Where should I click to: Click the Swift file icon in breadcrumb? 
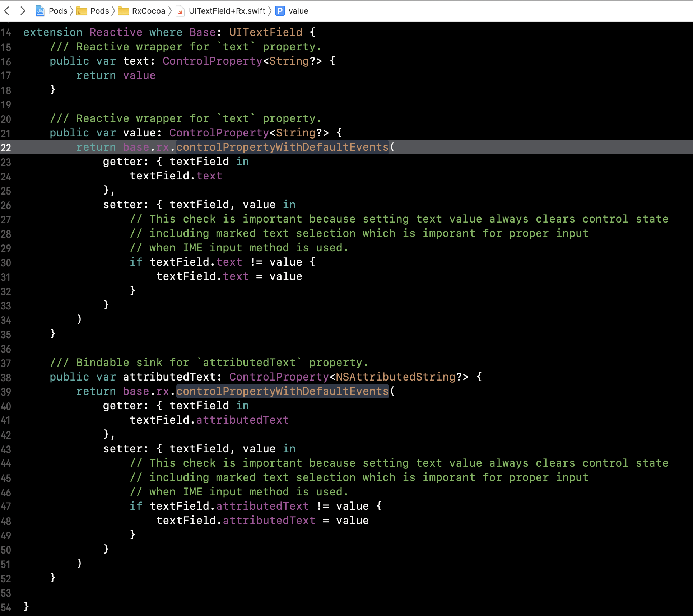coord(180,11)
